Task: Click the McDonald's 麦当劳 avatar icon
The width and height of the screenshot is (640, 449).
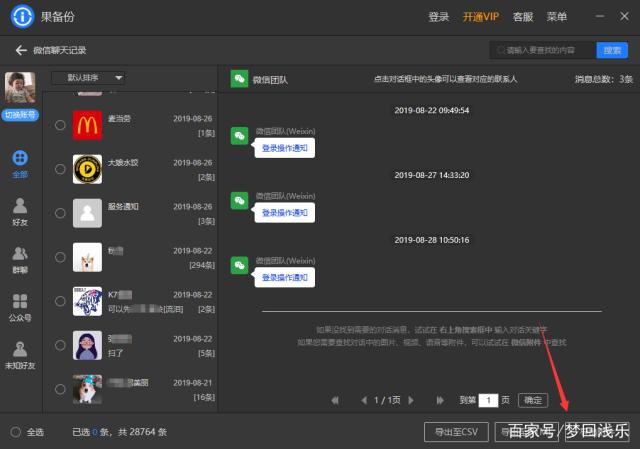Action: pos(88,125)
